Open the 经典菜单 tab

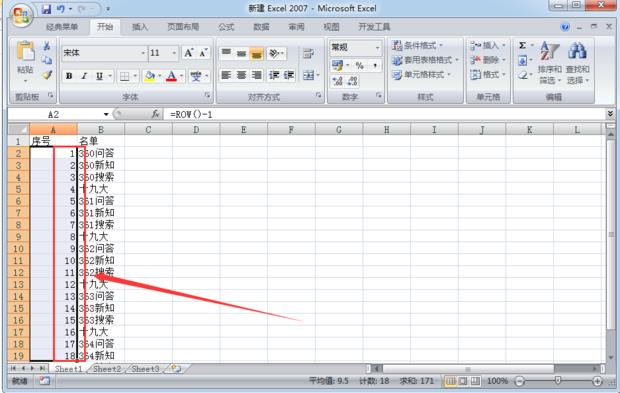click(x=62, y=27)
